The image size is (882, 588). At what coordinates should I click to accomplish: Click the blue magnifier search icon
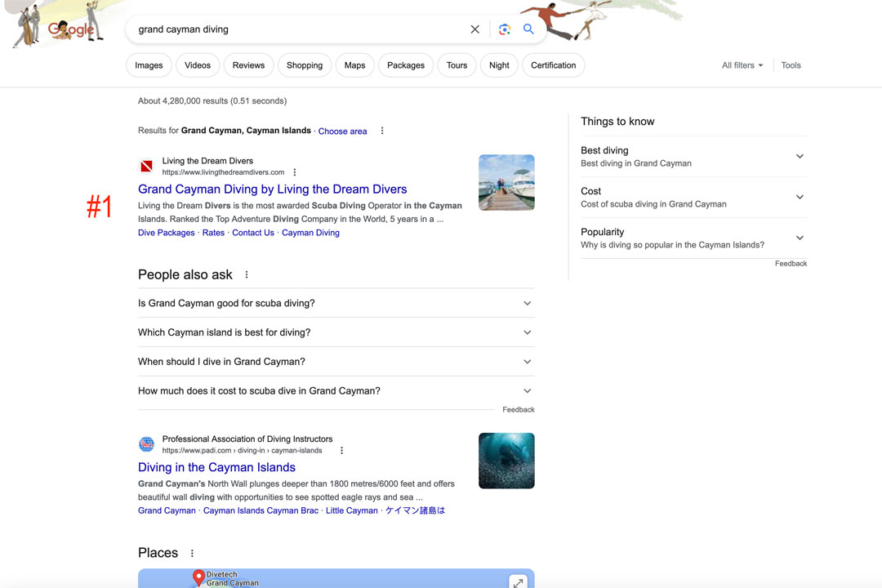tap(528, 29)
